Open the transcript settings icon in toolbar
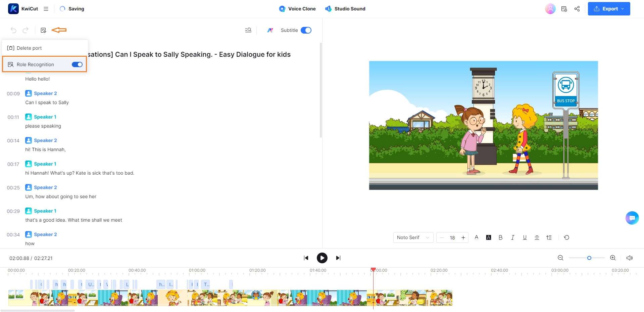Image resolution: width=644 pixels, height=312 pixels. point(43,30)
